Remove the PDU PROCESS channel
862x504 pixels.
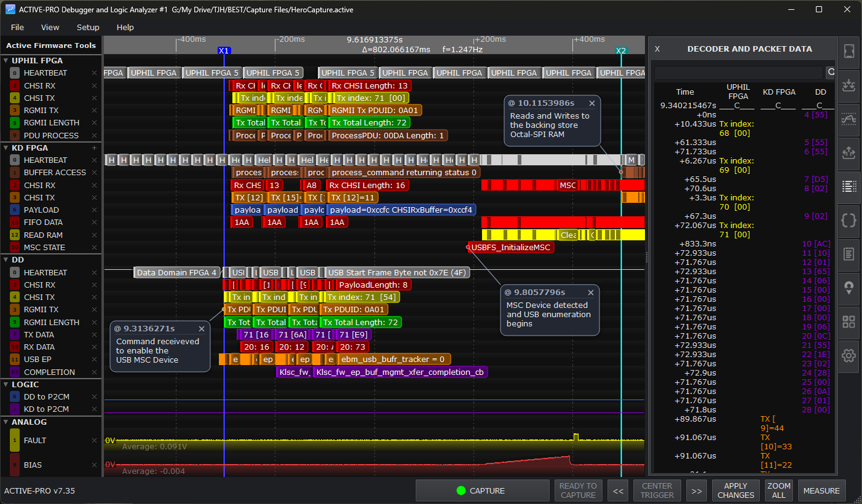click(x=94, y=135)
